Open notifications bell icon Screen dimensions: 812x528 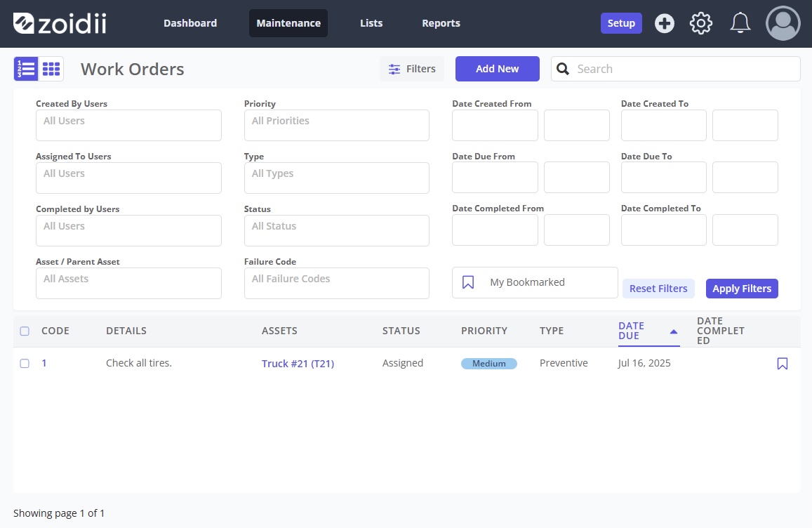tap(740, 23)
